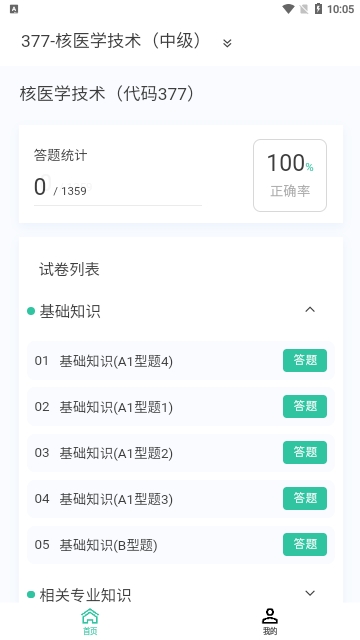Start 答题 for 基础知识(B型题)
Image resolution: width=360 pixels, height=640 pixels.
305,544
